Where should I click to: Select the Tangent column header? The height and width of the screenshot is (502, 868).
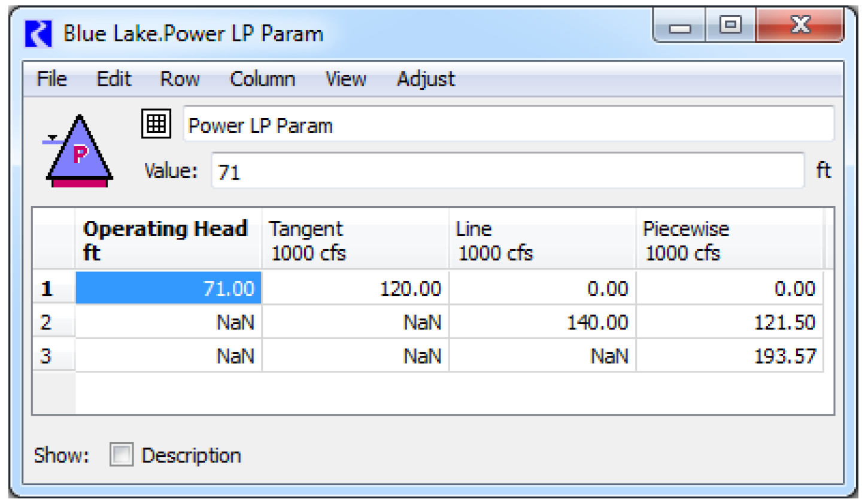(x=355, y=240)
